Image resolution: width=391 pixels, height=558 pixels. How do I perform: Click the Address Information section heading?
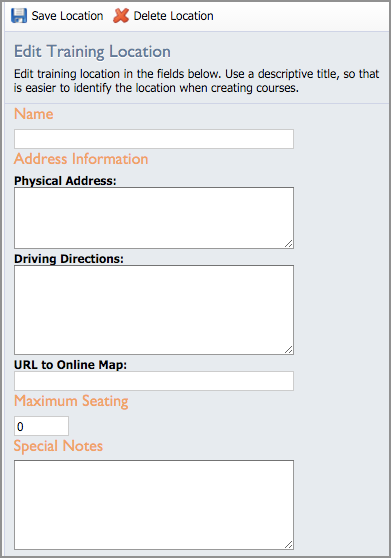coord(81,159)
